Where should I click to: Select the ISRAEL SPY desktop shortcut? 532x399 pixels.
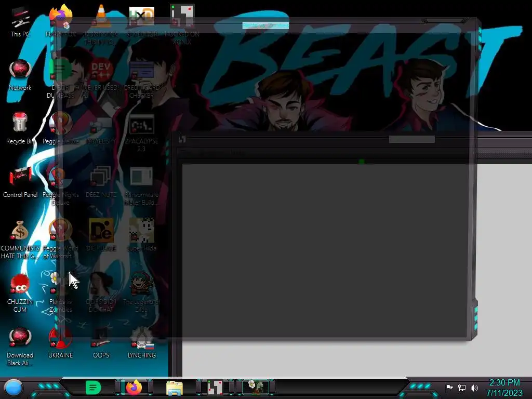101,129
